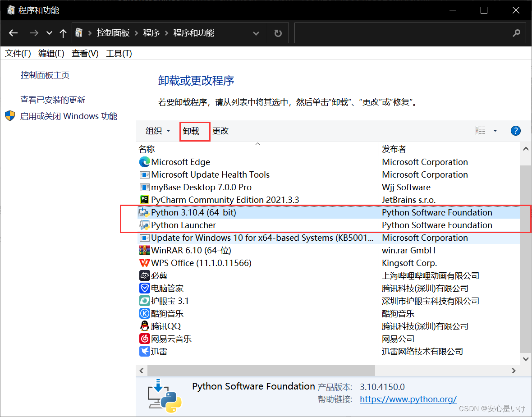532x417 pixels.
Task: Click the Update for Windows 10 icon
Action: (145, 238)
